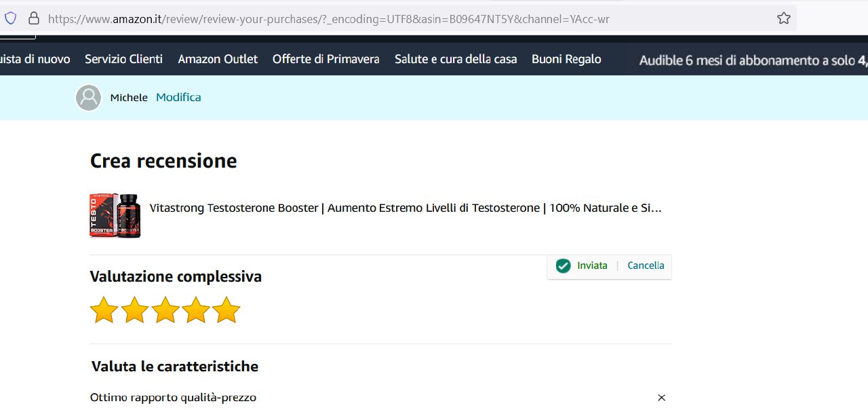Click the green Inviata checkmark icon
This screenshot has width=868, height=410.
point(563,265)
